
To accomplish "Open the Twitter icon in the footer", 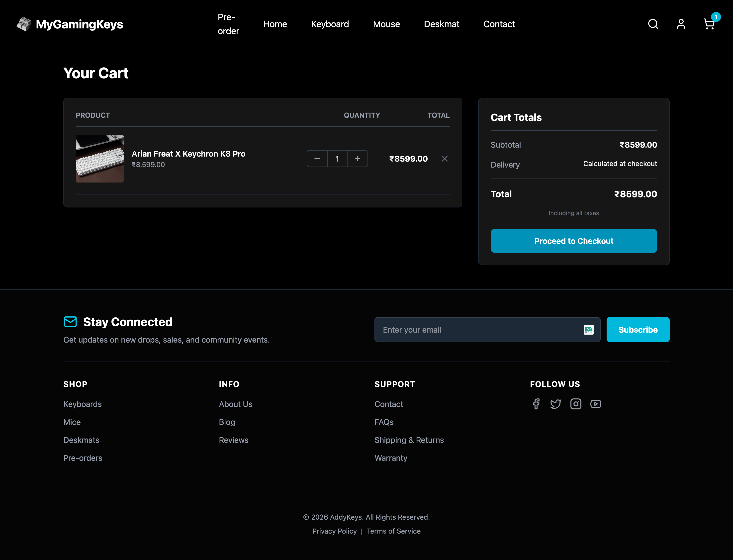I will click(x=556, y=404).
